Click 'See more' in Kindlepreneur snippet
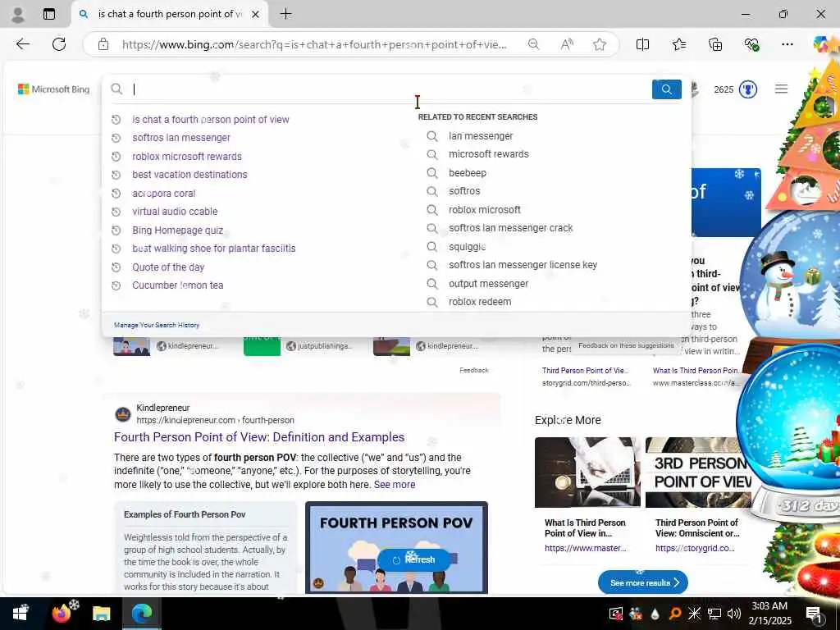This screenshot has width=840, height=630. pos(395,485)
